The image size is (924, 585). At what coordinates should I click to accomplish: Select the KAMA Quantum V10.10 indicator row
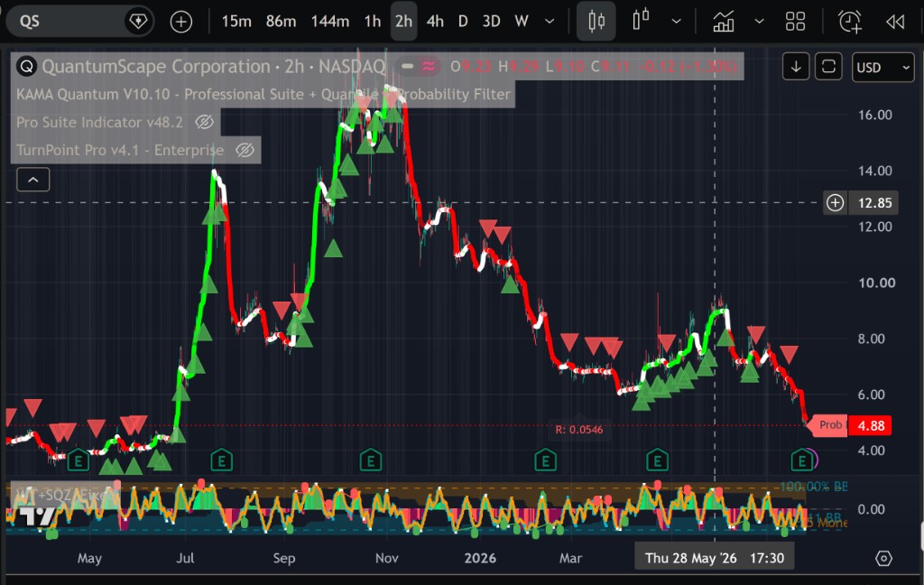[263, 95]
